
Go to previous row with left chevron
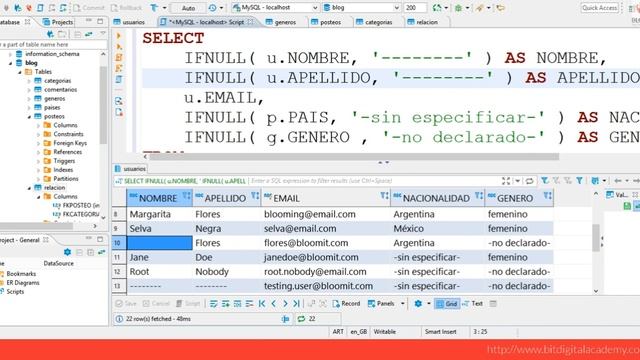(274, 304)
